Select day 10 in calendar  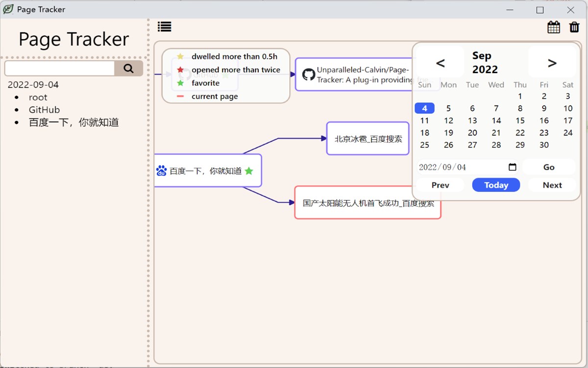(568, 108)
